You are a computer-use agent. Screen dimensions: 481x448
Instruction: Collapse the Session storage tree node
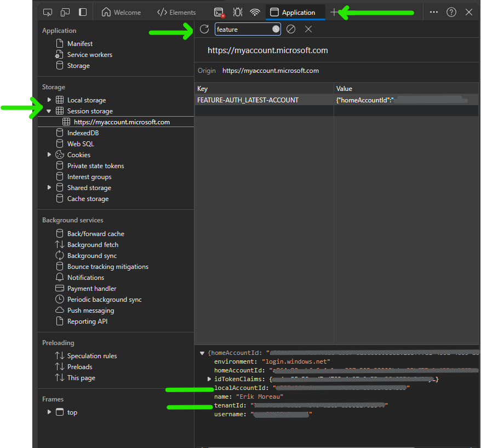[49, 111]
